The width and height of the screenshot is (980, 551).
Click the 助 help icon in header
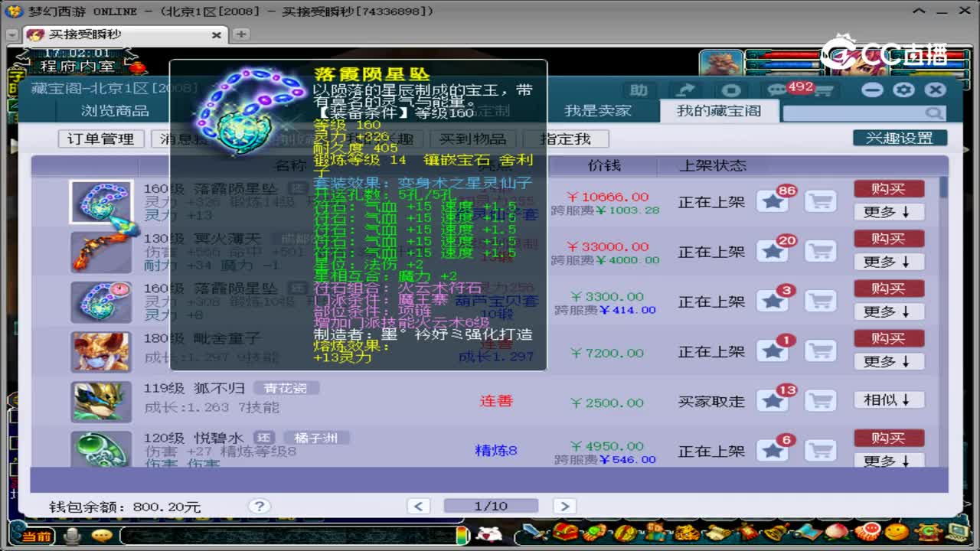pos(639,90)
